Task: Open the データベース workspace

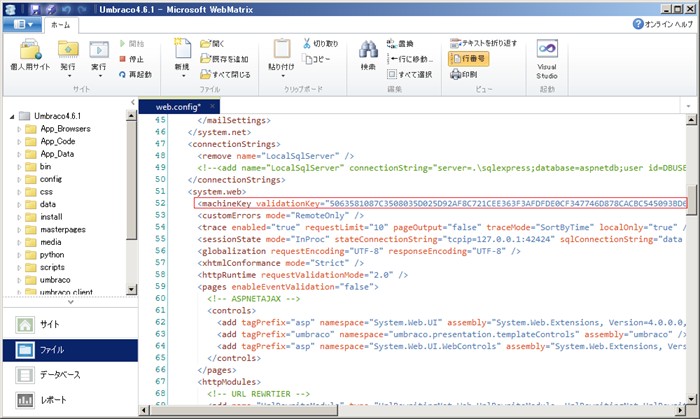Action: (x=70, y=375)
